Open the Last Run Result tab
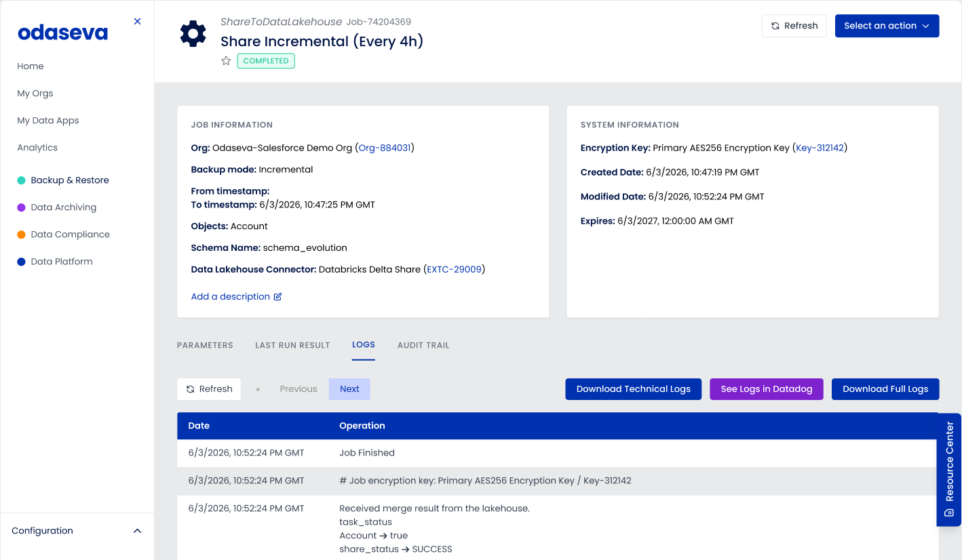This screenshot has width=962, height=560. (x=292, y=345)
